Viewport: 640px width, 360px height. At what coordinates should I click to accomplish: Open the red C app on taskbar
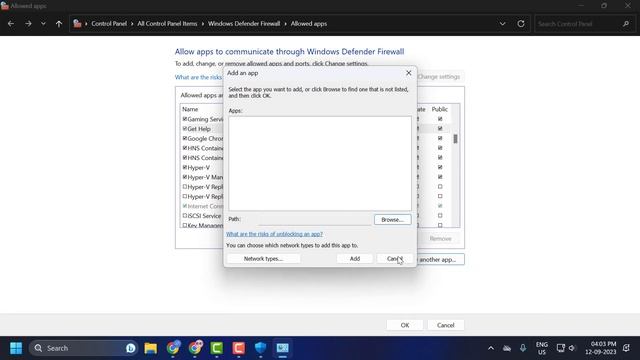(x=239, y=348)
